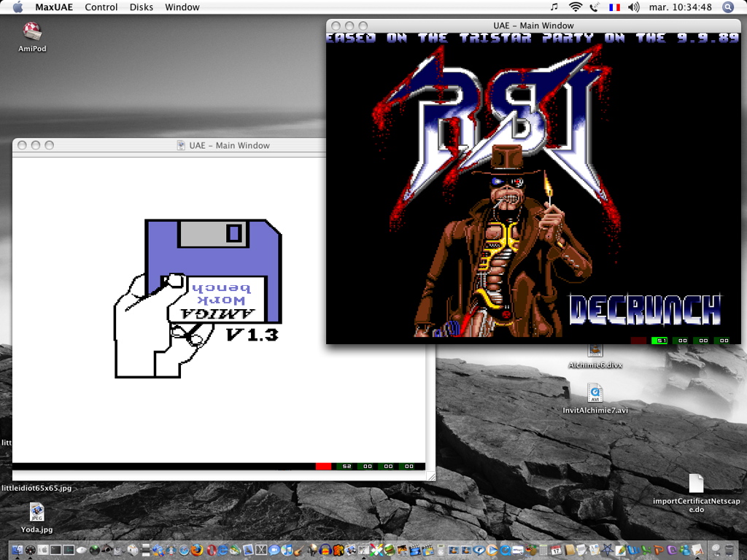Viewport: 747px width, 560px height.
Task: Click the DECRUNCH logo in RSI window
Action: [x=645, y=309]
